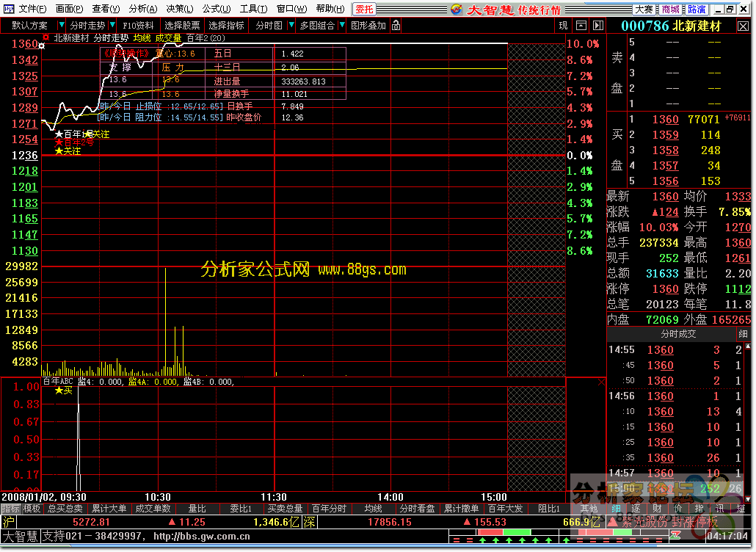Open the 帮助(H) menu
The width and height of the screenshot is (756, 552).
(330, 9)
